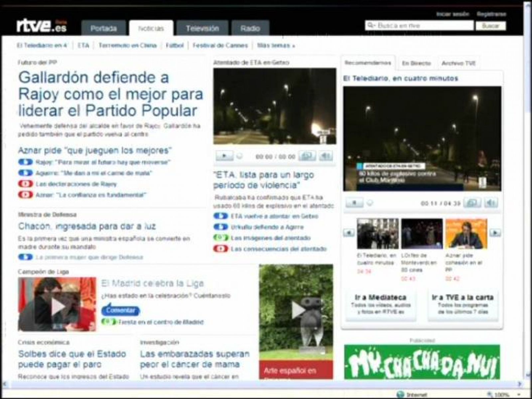Switch to the 'En Directo' tab

(x=416, y=62)
